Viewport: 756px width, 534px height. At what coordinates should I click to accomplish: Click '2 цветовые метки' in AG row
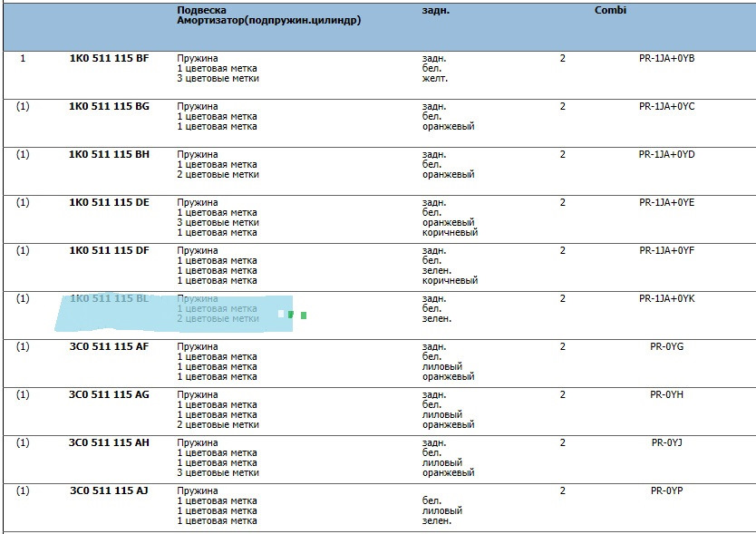pos(218,424)
